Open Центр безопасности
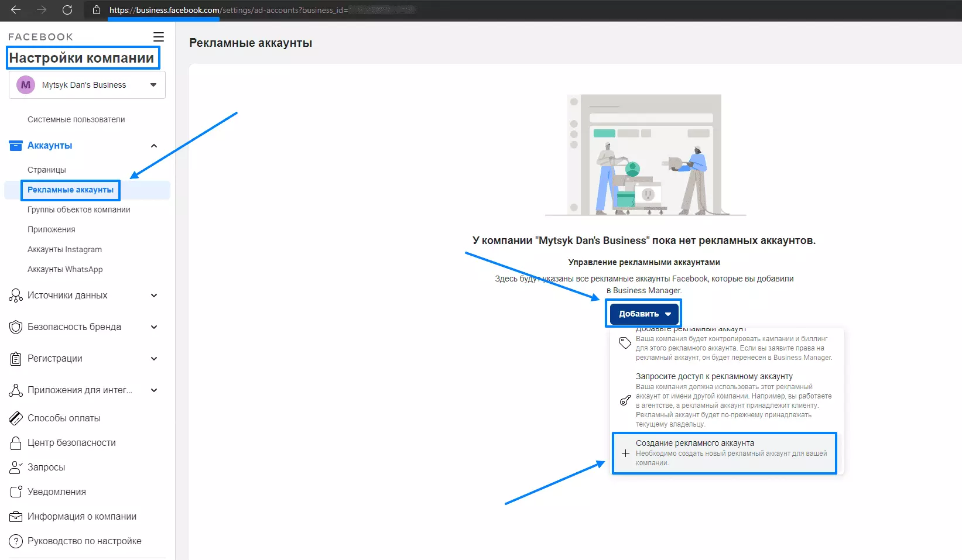962x560 pixels. coord(71,443)
